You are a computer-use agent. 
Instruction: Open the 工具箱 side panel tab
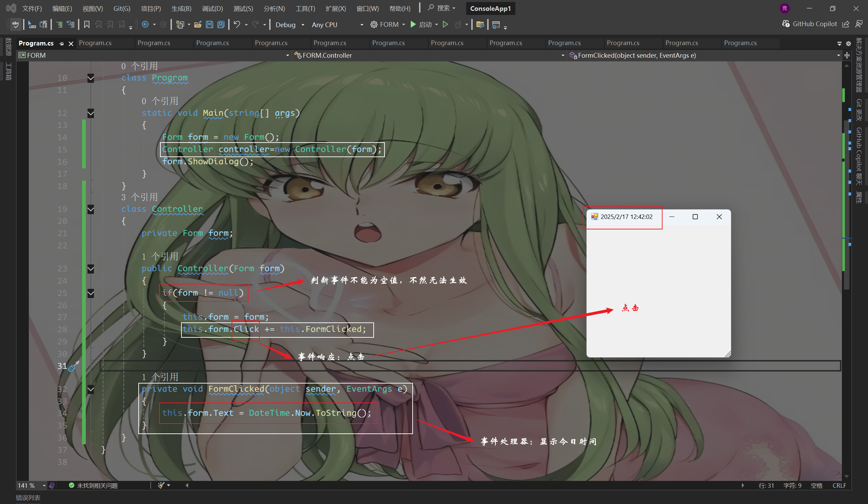pyautogui.click(x=8, y=71)
